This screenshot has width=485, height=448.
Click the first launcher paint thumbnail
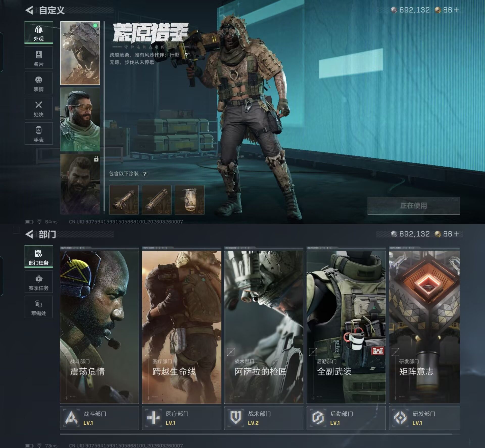pyautogui.click(x=124, y=200)
